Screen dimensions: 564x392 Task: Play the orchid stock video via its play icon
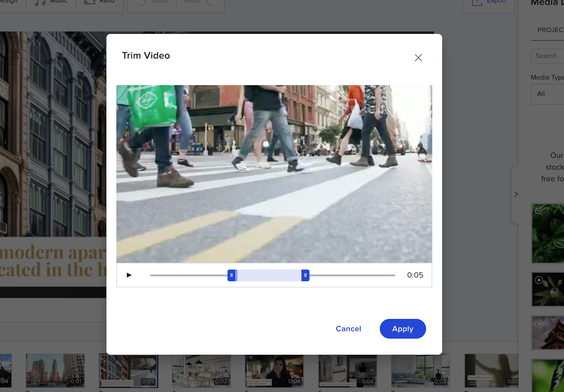click(539, 280)
